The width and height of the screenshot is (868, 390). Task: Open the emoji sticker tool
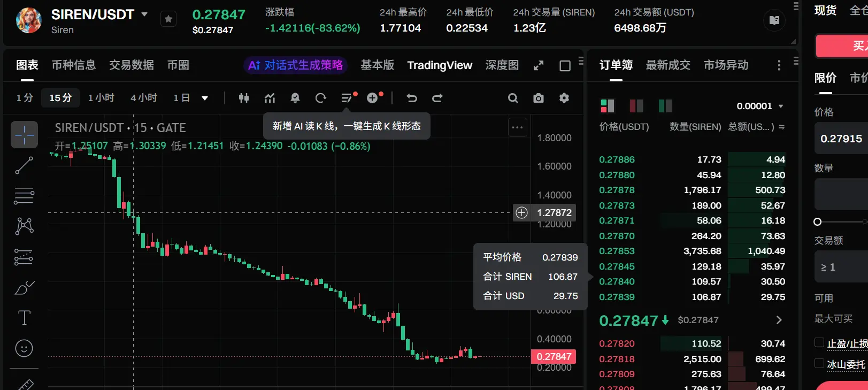coord(24,348)
